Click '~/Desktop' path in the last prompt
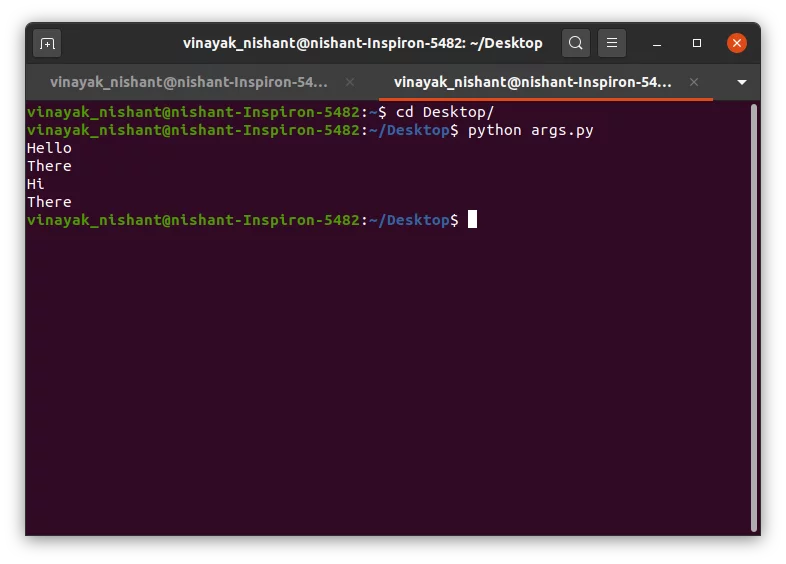 coord(409,220)
